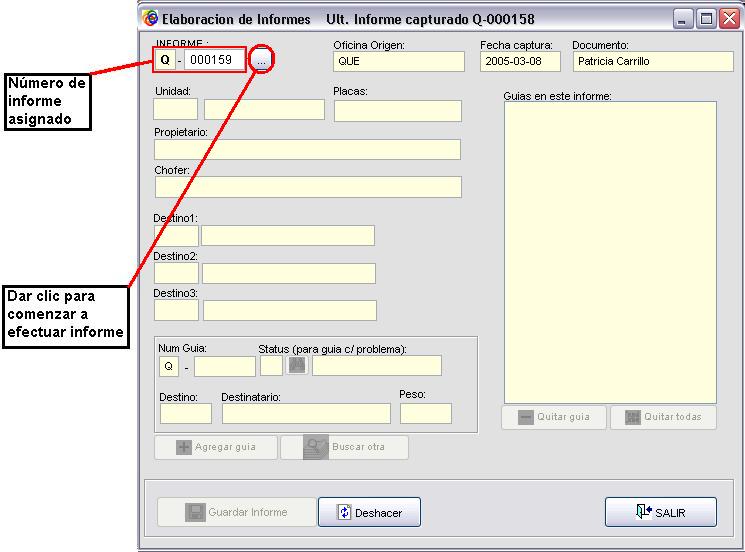This screenshot has height=552, width=745.
Task: Click the Guardar Informe save button
Action: pyautogui.click(x=236, y=512)
